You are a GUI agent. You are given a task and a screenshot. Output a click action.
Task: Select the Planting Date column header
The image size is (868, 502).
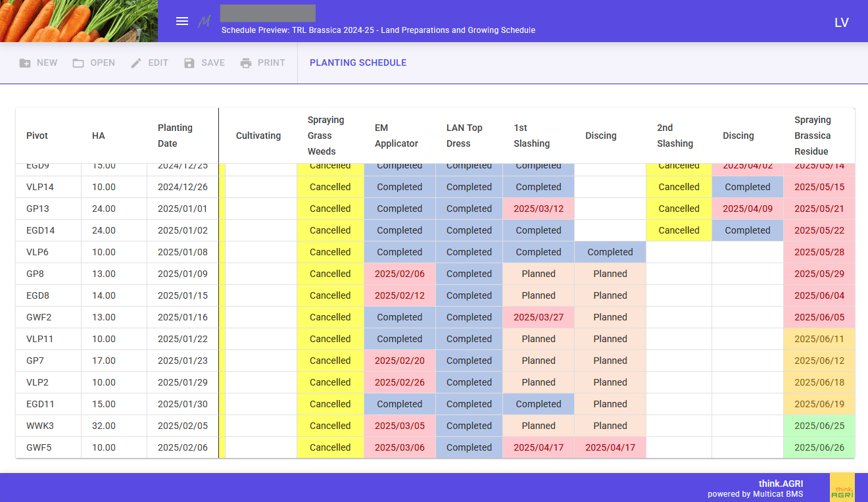175,136
